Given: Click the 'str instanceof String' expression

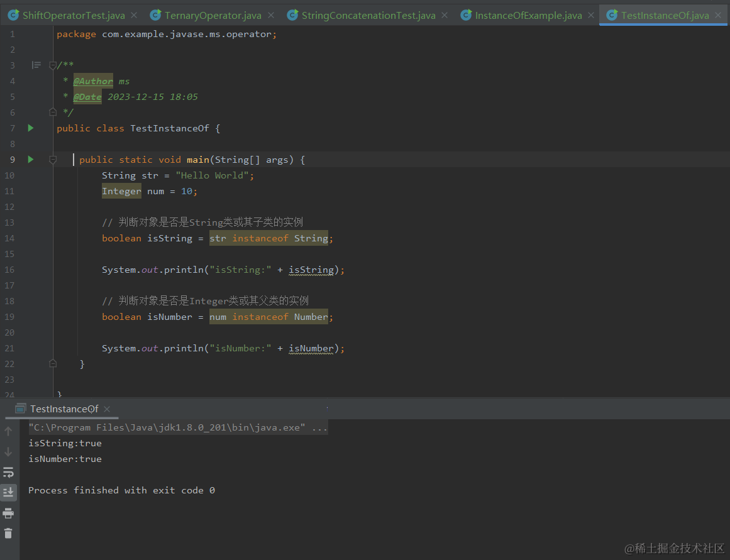Looking at the screenshot, I should (268, 238).
